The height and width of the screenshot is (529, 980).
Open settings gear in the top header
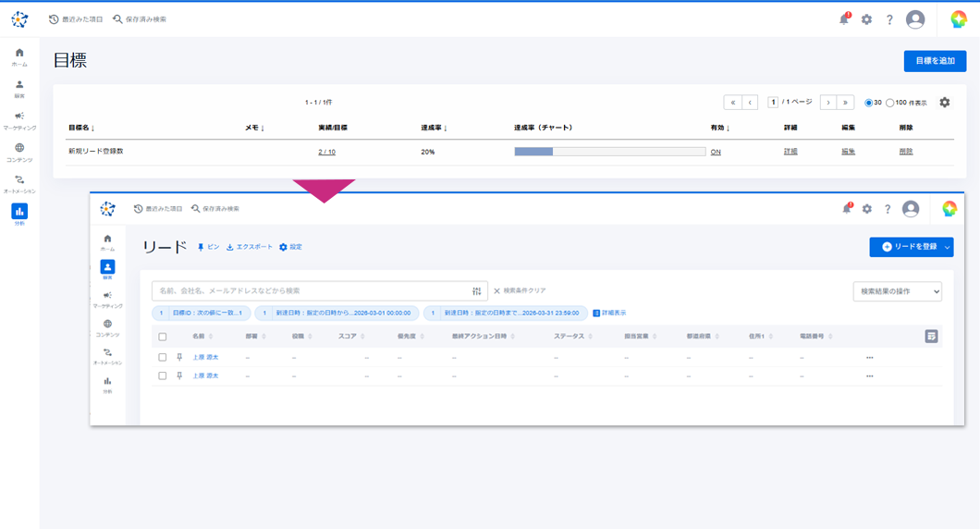tap(866, 19)
